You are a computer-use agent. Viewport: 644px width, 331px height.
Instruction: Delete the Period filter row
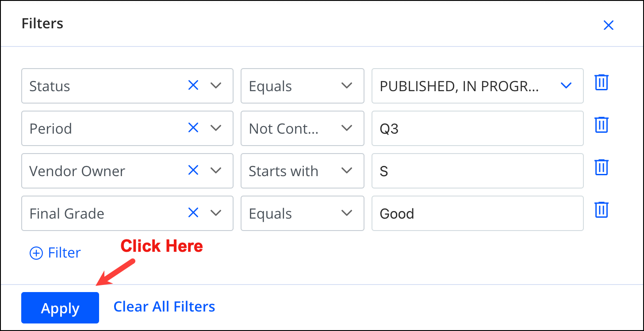[x=602, y=125]
